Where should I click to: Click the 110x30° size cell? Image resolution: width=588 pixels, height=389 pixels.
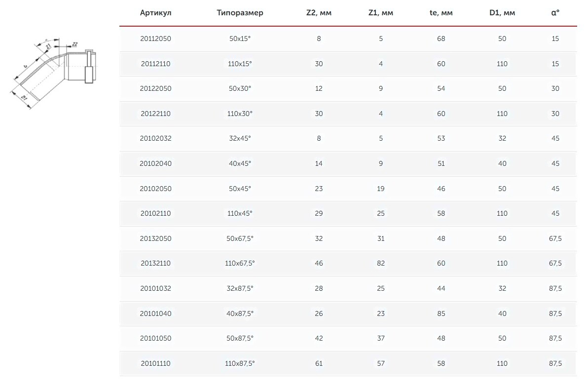point(240,114)
